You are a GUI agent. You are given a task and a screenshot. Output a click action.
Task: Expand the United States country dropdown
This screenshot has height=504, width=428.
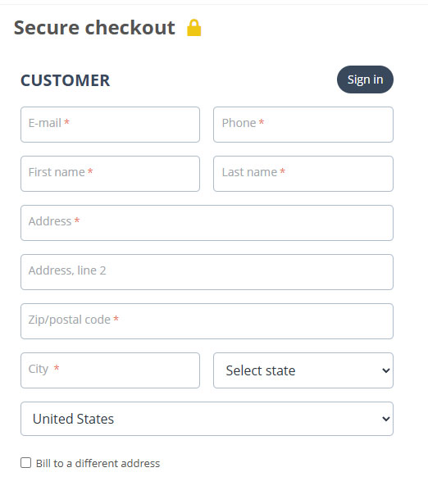(207, 419)
